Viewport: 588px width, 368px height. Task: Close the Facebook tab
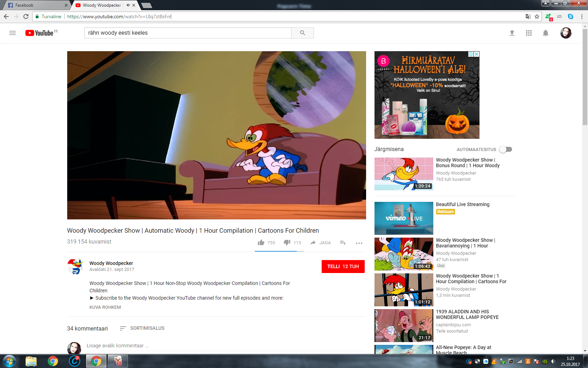(x=66, y=5)
